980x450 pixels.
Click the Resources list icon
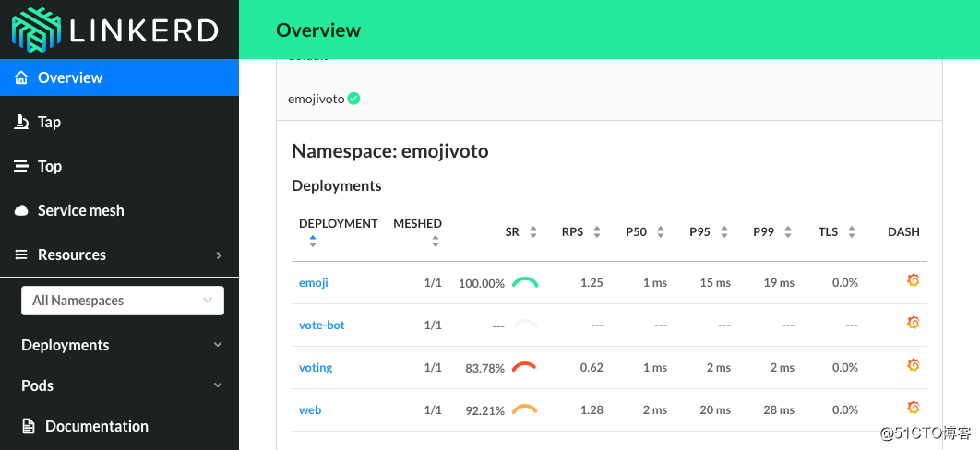pos(21,255)
